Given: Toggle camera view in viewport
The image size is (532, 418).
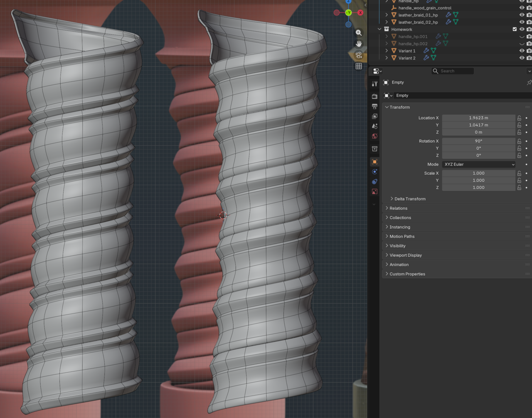Looking at the screenshot, I should click(359, 55).
